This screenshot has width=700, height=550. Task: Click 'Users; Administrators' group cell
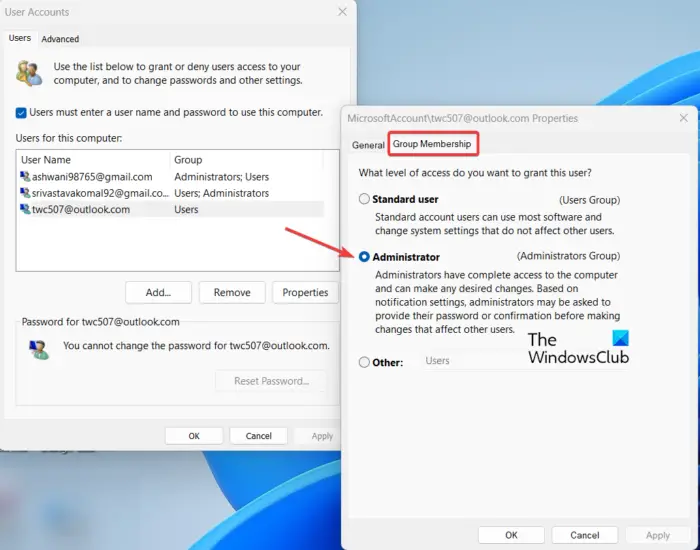pyautogui.click(x=221, y=193)
